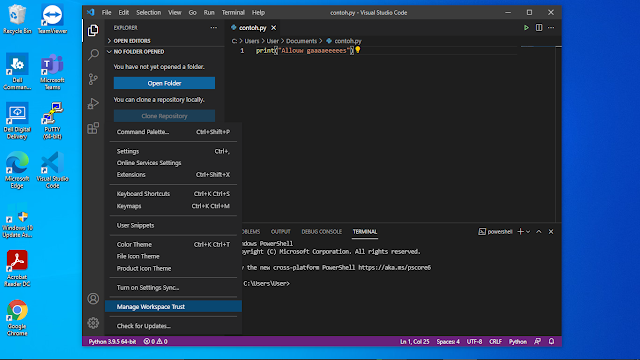Select File Icon Theme entry

(x=173, y=256)
